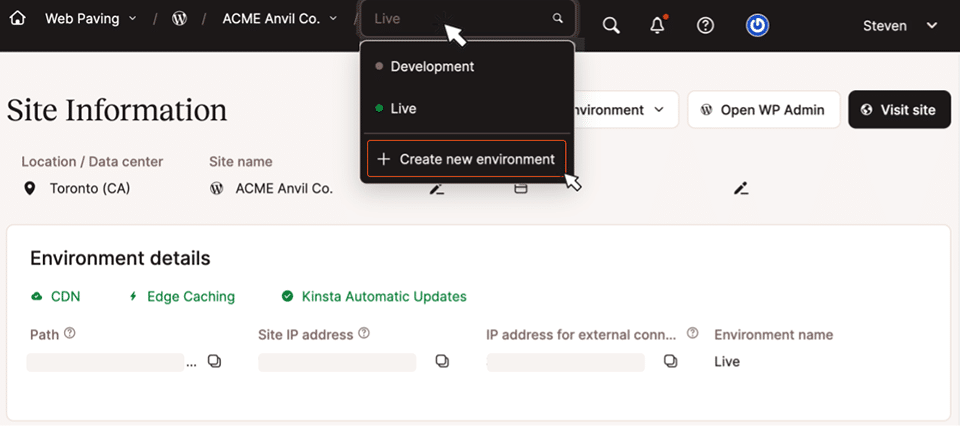Open WP Admin

(x=762, y=110)
